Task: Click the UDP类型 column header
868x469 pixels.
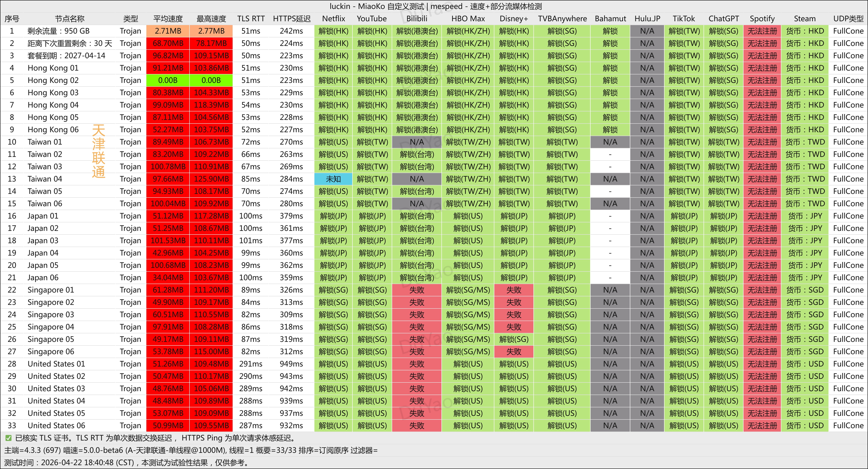Action: (x=848, y=18)
